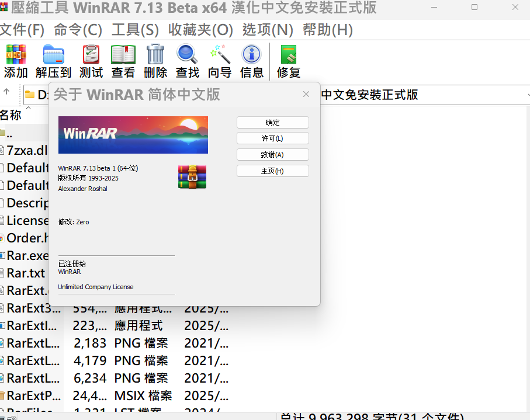Image resolution: width=530 pixels, height=420 pixels.
Task: Click the "WinRAR 7.13 beta 1 (64-位)" version text
Action: 98,168
